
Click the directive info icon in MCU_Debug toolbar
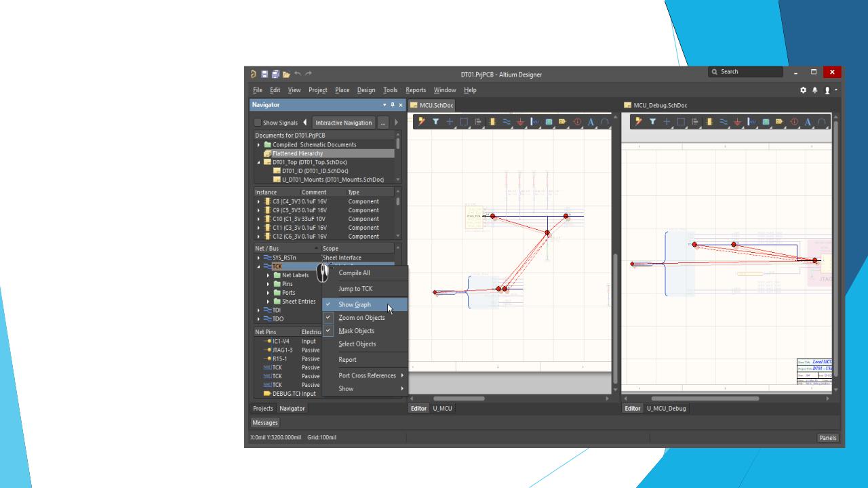click(794, 122)
